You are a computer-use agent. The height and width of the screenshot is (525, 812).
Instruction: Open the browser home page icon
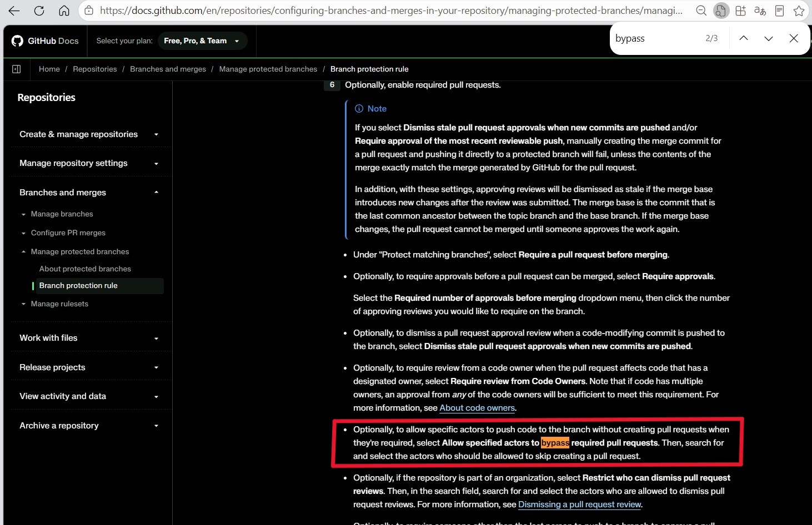pyautogui.click(x=64, y=11)
